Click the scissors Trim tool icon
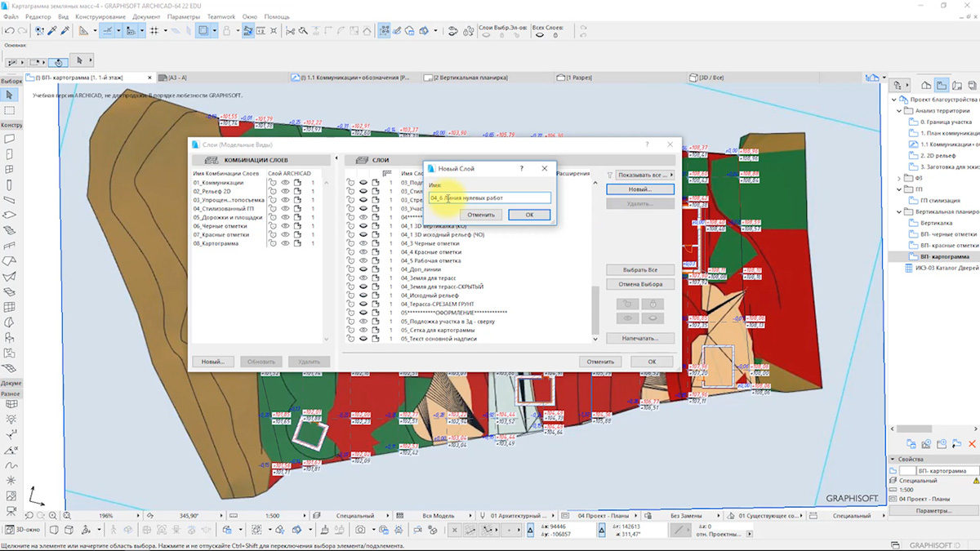The image size is (980, 551). 290,31
